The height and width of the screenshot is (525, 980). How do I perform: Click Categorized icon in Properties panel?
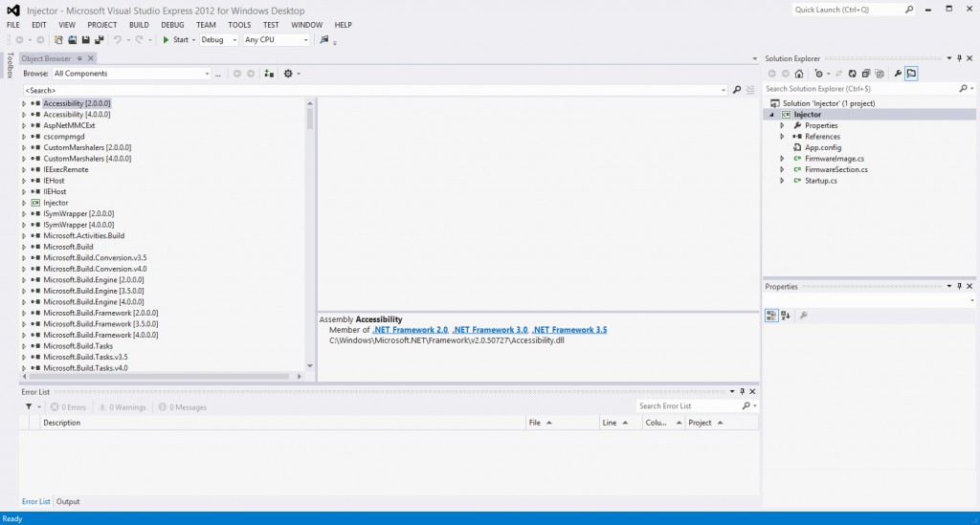pos(771,316)
